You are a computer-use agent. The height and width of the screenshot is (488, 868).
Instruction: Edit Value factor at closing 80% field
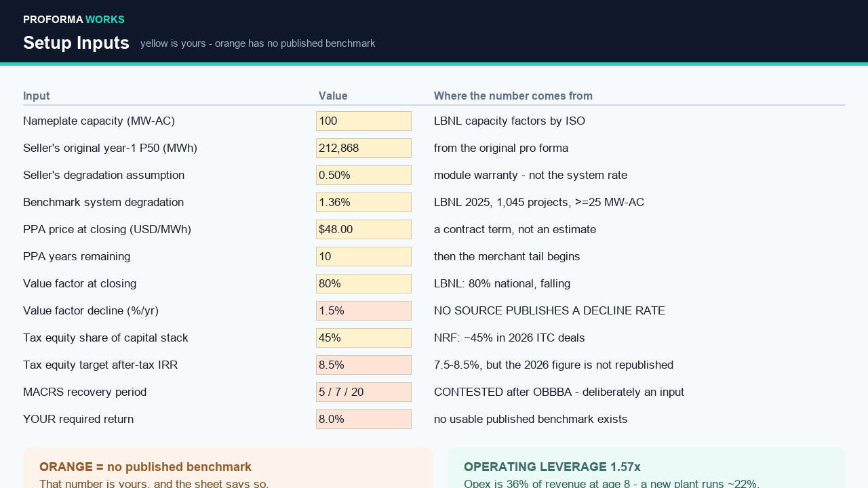[x=363, y=283]
